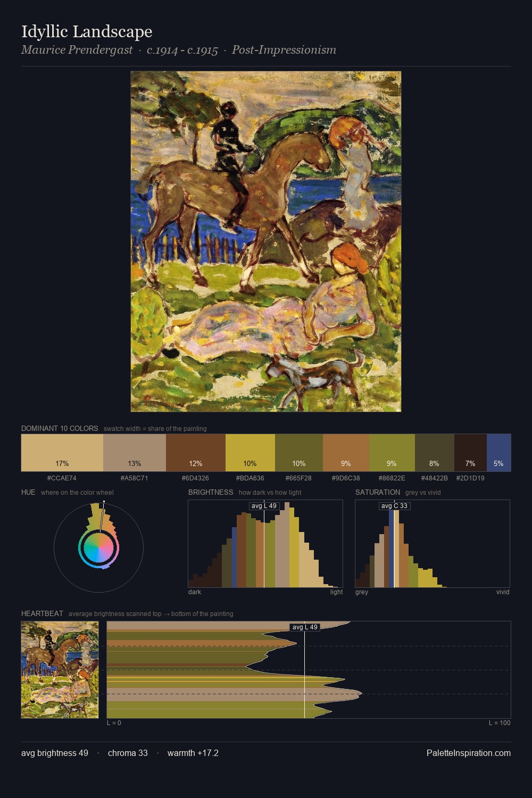
Task: Click the #2D1D19 dark brown swatch
Action: click(x=470, y=453)
